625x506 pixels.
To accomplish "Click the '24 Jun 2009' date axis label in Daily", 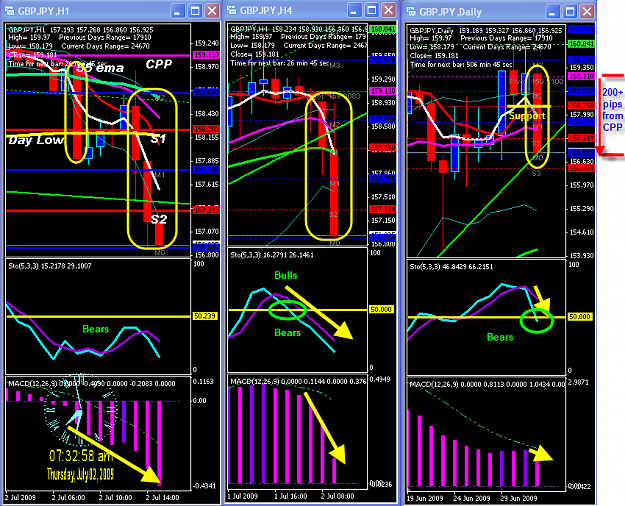I will 472,498.
